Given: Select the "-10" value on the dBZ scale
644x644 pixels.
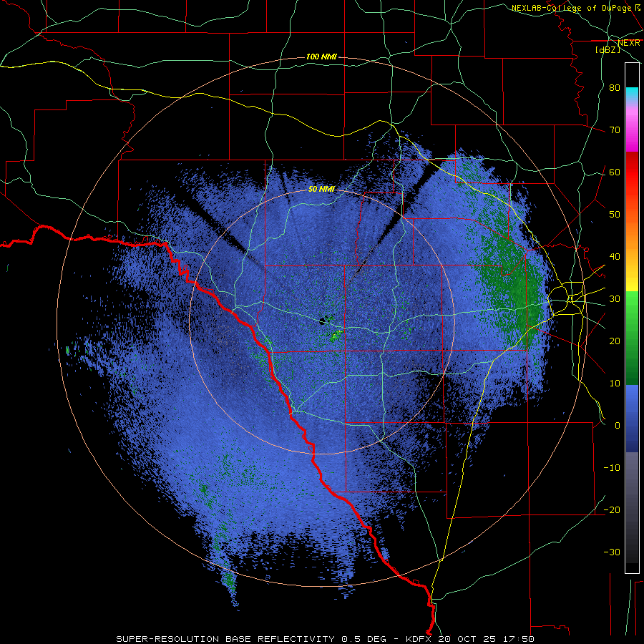Looking at the screenshot, I should (x=612, y=468).
